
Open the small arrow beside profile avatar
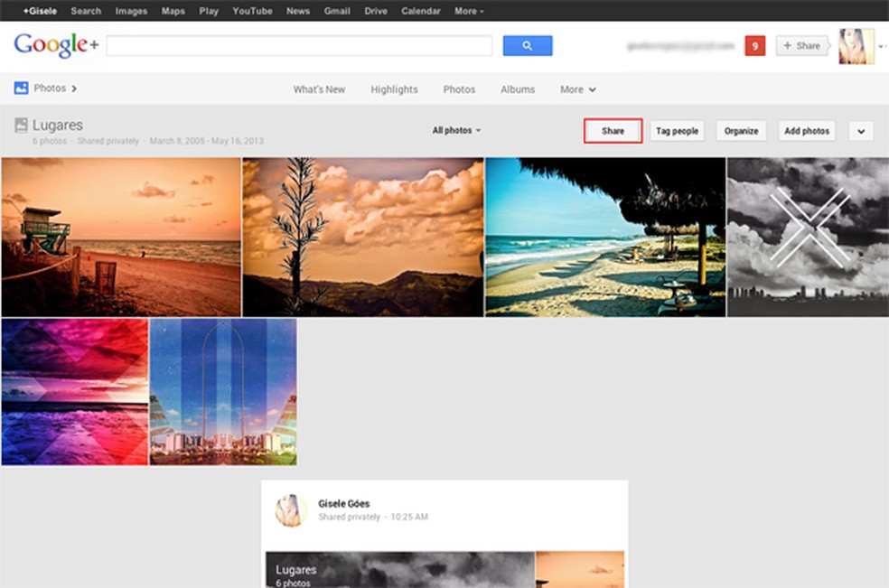pyautogui.click(x=882, y=46)
